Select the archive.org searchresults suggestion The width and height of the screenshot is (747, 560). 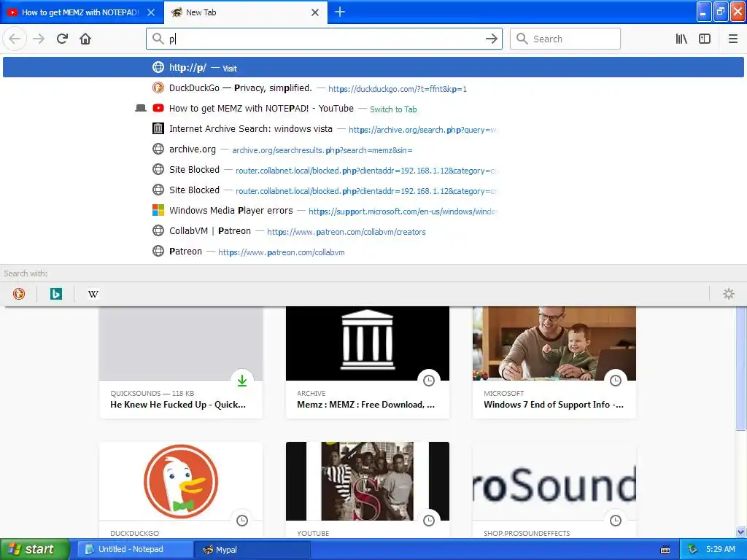pyautogui.click(x=373, y=149)
